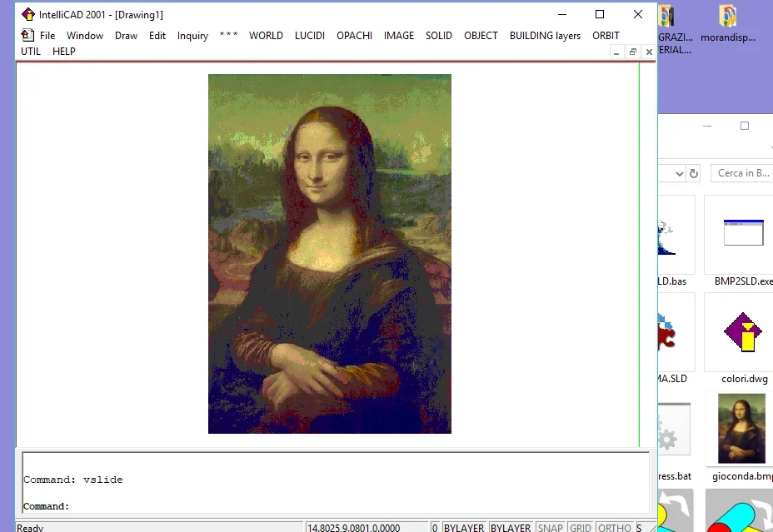Viewport: 773px width, 532px height.
Task: Open the File menu
Action: [x=47, y=36]
